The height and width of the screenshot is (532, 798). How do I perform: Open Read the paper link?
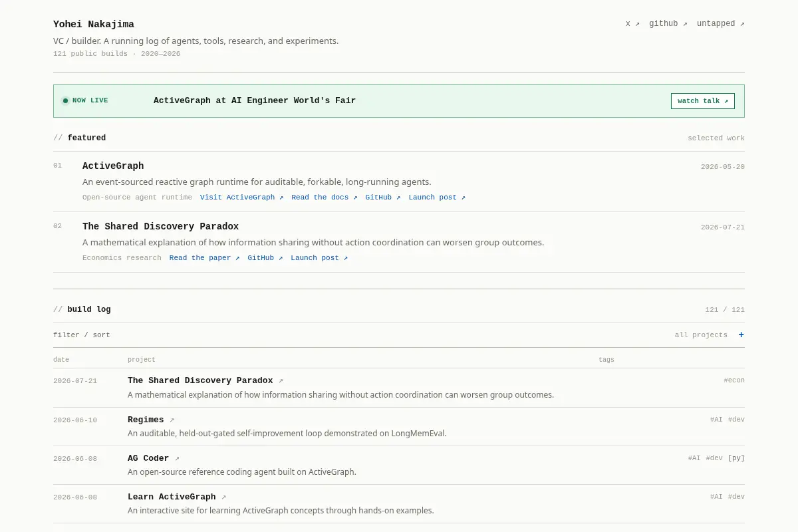(205, 258)
